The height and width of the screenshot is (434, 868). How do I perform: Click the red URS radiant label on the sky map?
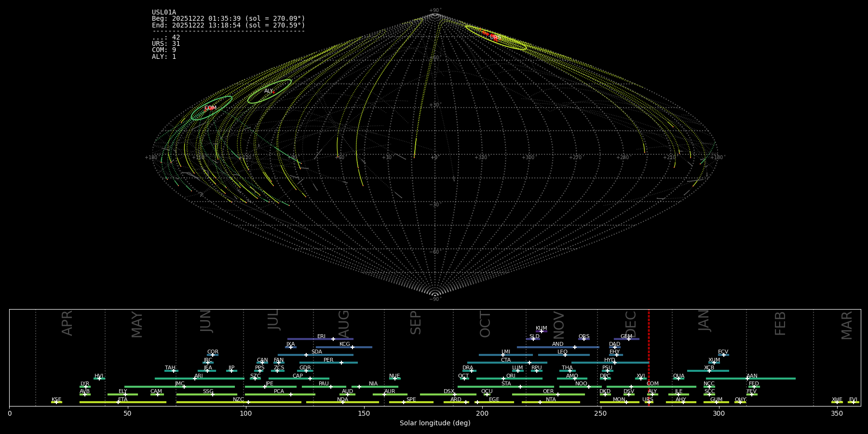tap(495, 37)
